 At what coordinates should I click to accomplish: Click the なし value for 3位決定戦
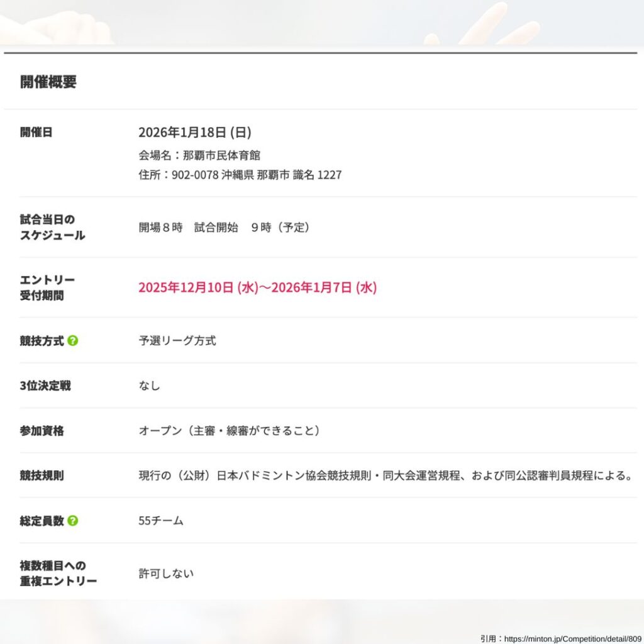tap(150, 386)
